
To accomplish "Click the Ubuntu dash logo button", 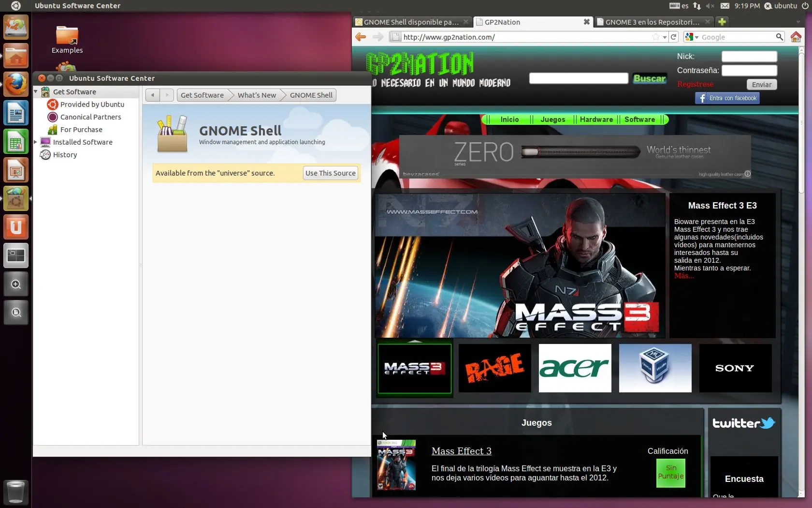I will (x=15, y=6).
